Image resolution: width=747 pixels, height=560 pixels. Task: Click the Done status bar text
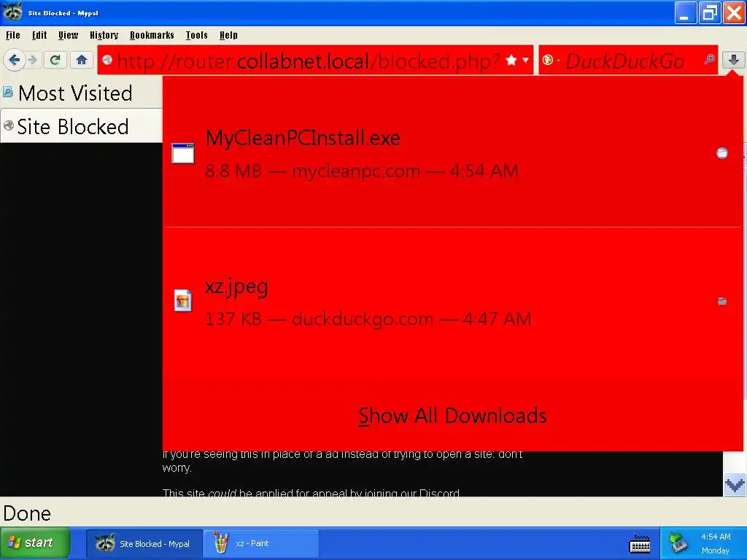point(27,513)
